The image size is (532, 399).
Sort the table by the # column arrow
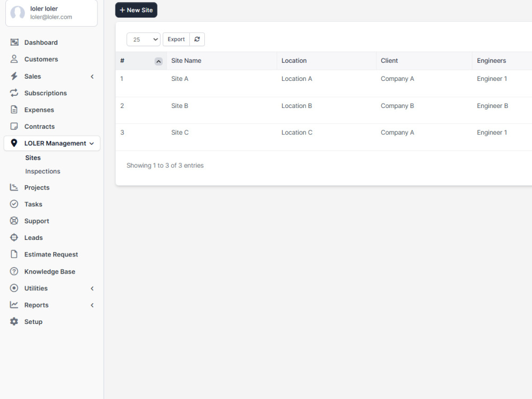159,61
